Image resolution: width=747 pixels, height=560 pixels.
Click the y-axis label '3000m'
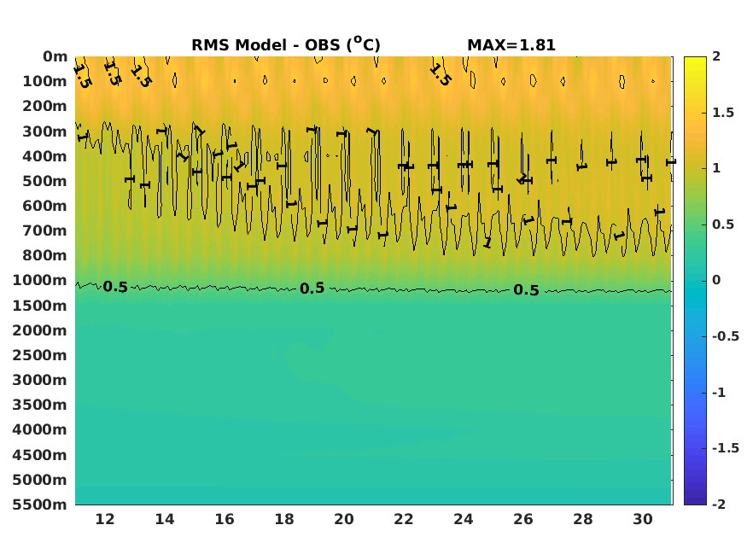(x=40, y=380)
